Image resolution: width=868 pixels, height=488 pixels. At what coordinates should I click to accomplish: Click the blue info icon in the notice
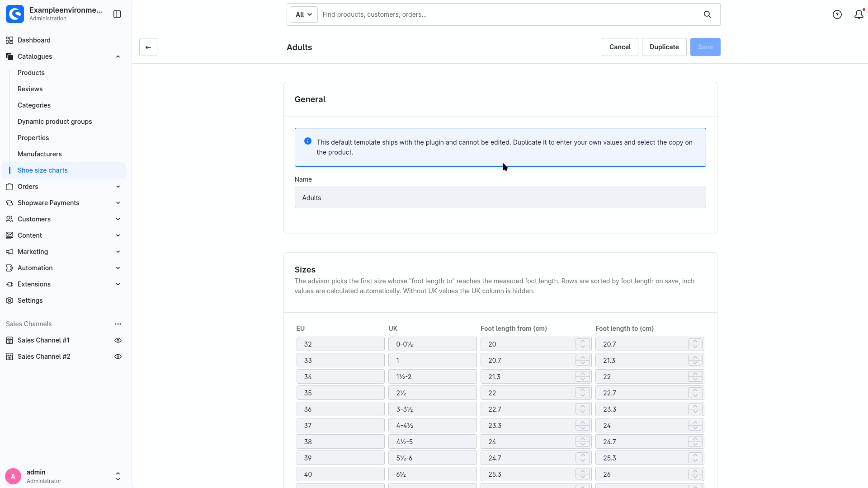coord(308,141)
